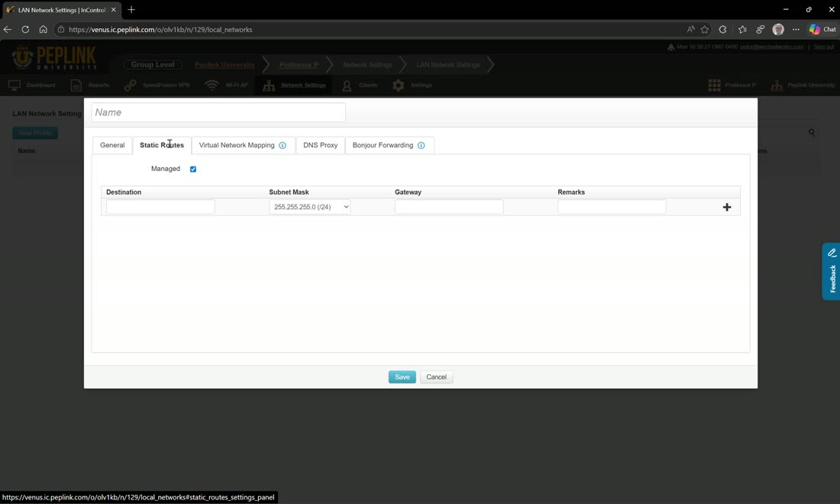The width and height of the screenshot is (840, 504).
Task: Reload the current page
Action: click(25, 30)
